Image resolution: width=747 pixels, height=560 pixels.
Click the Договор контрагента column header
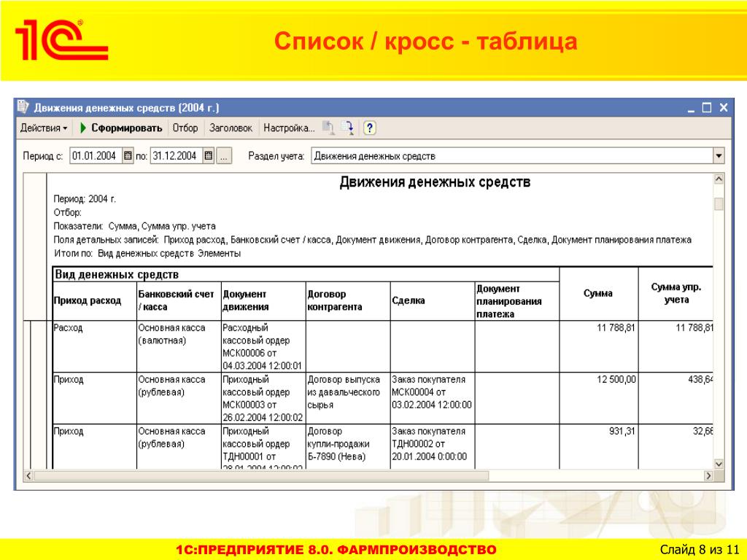(x=348, y=301)
